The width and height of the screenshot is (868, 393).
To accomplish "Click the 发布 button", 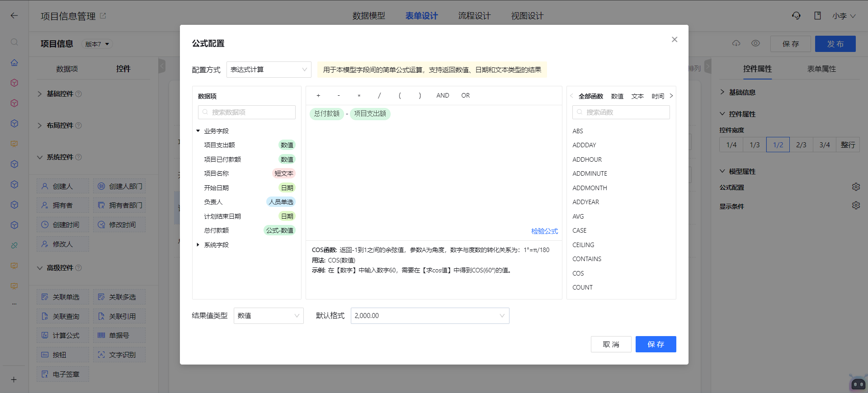I will coord(835,44).
